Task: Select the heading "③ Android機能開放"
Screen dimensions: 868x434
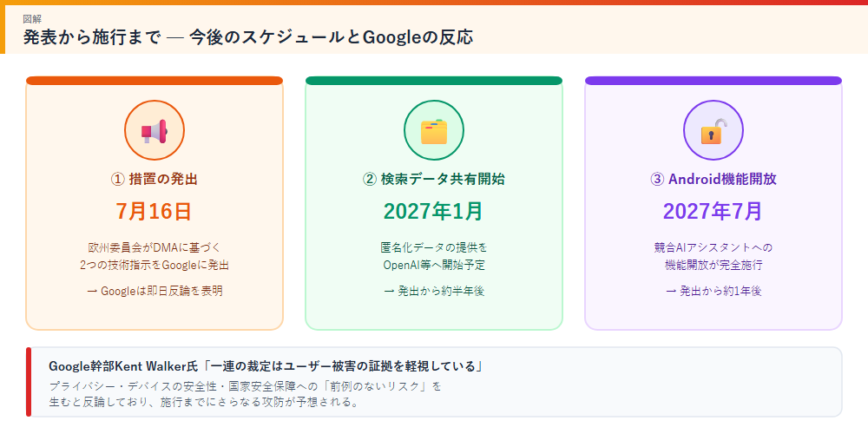Action: coord(713,180)
